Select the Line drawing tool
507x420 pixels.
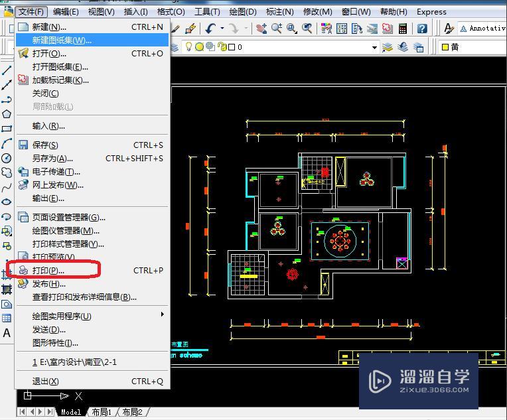7,70
